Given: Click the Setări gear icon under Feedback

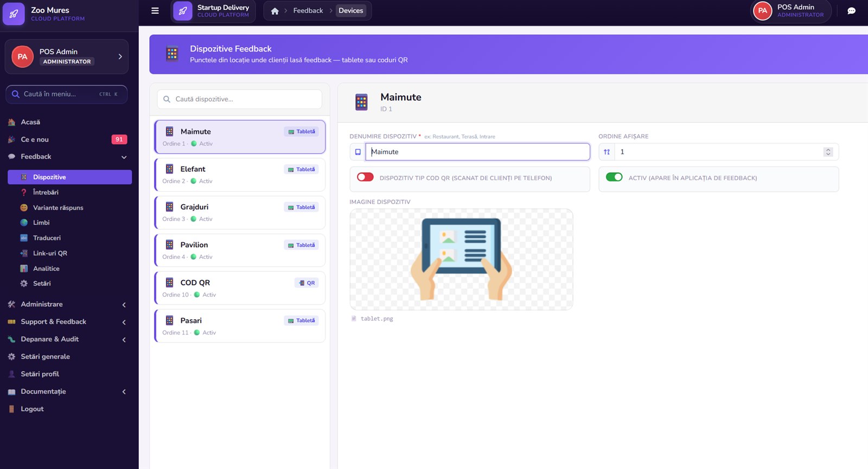Looking at the screenshot, I should 24,283.
